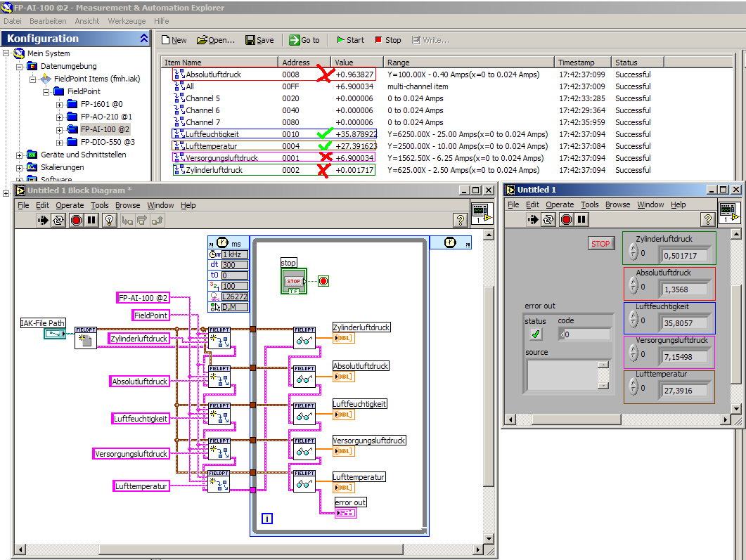
Task: Increment the Zylinderluftdruck array index stepper
Action: tap(633, 249)
